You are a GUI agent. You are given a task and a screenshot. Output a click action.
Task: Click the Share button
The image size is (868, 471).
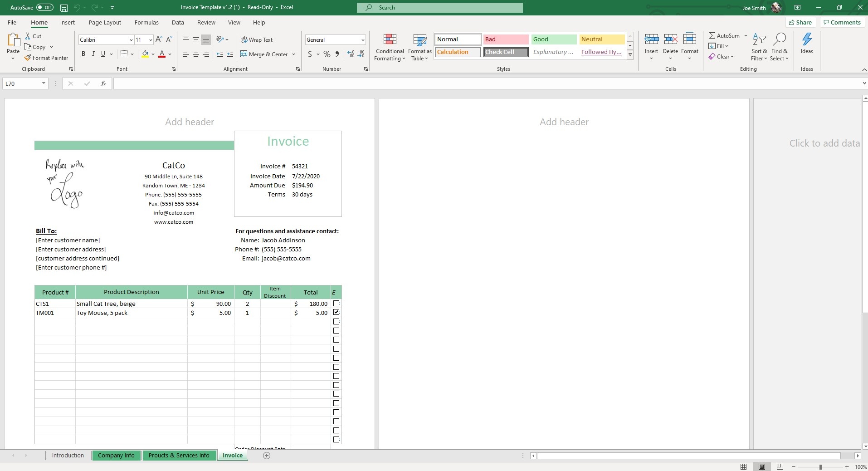coord(800,22)
